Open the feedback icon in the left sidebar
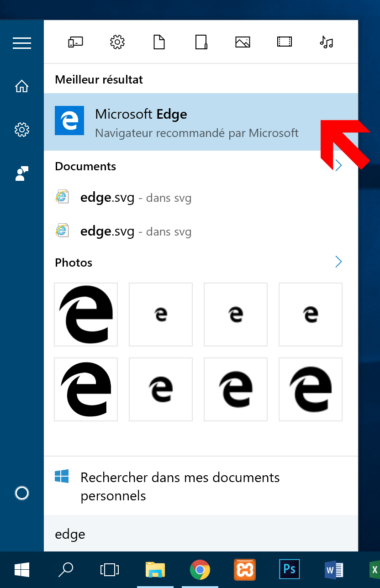Image resolution: width=380 pixels, height=588 pixels. (x=22, y=173)
